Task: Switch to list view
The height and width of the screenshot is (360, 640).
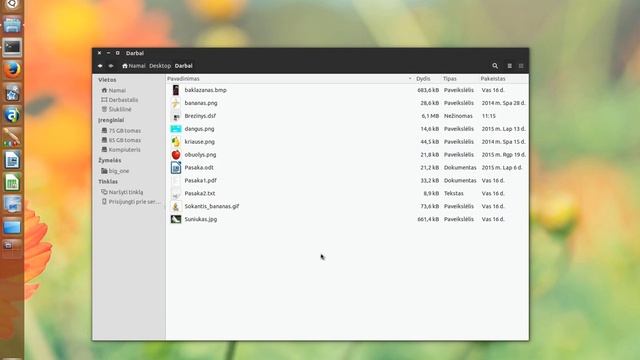Action: [x=509, y=66]
